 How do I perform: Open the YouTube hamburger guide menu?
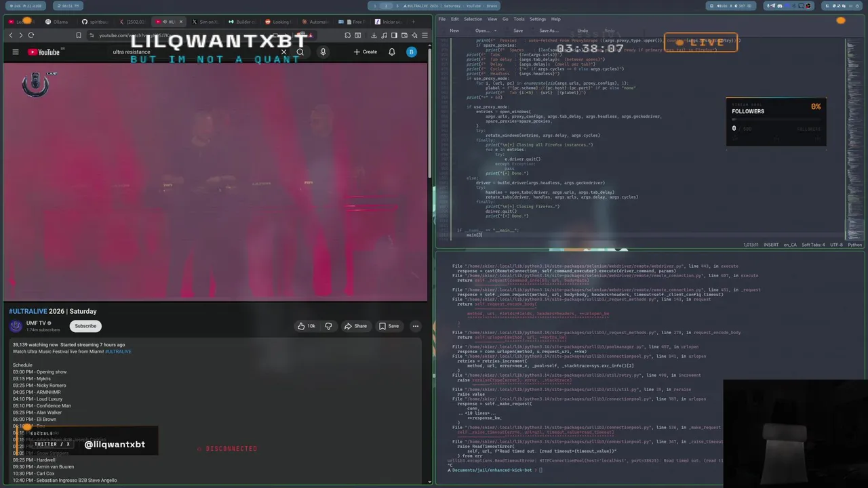click(16, 52)
